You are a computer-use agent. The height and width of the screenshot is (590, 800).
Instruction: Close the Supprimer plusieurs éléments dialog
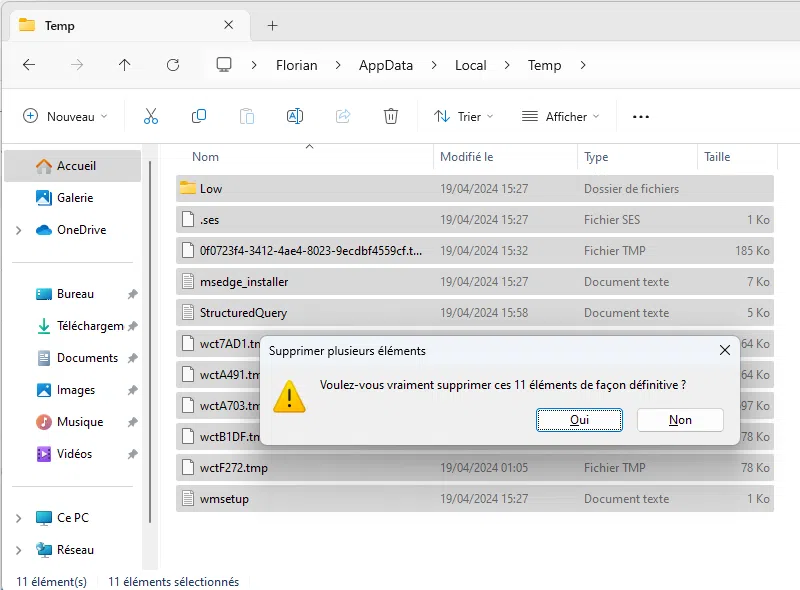coord(725,350)
